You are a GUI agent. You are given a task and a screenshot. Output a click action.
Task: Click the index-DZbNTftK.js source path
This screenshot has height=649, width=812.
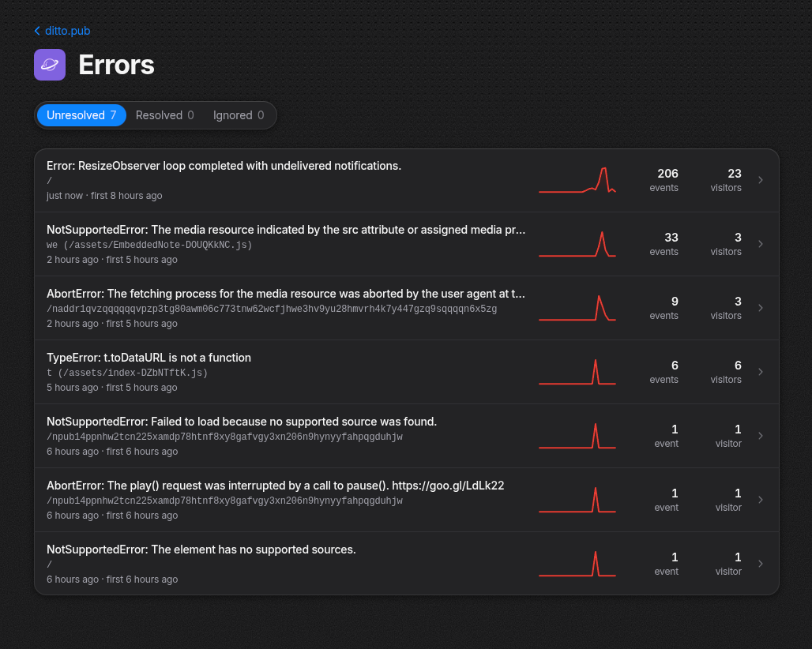click(127, 373)
